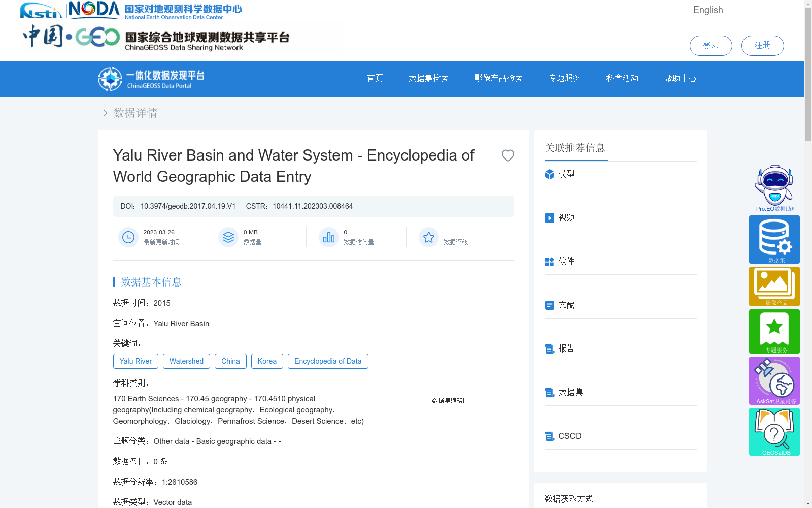Viewport: 812px width, 508px height.
Task: Open the 数据集检索 menu item
Action: pos(428,78)
